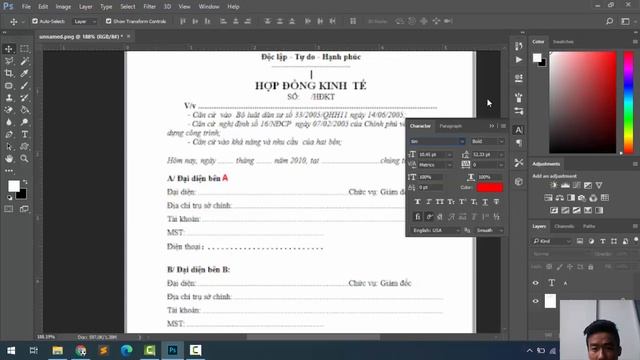This screenshot has width=640, height=360.
Task: Select the Eyedropper tool
Action: click(24, 73)
